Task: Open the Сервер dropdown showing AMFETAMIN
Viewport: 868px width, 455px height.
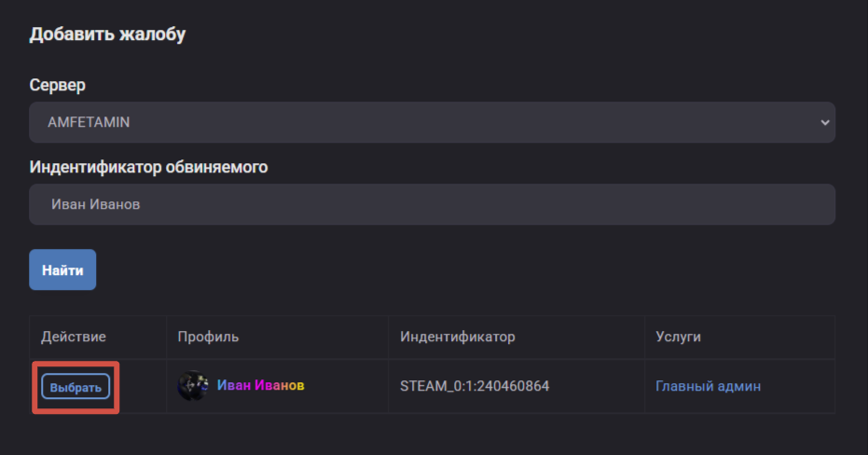Action: (x=432, y=122)
